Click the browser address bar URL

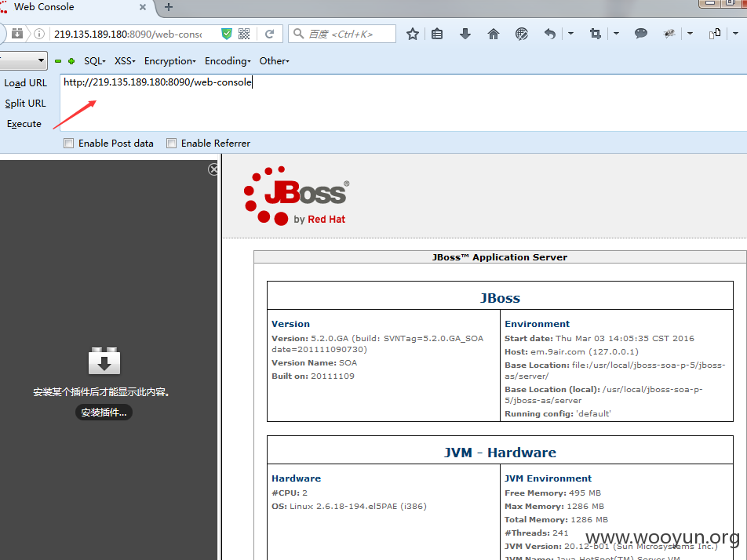[128, 34]
